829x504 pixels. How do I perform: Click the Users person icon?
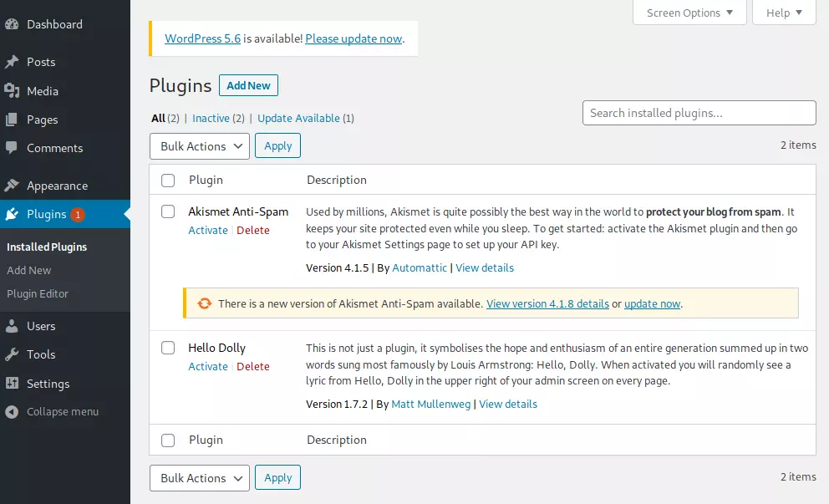pos(12,326)
